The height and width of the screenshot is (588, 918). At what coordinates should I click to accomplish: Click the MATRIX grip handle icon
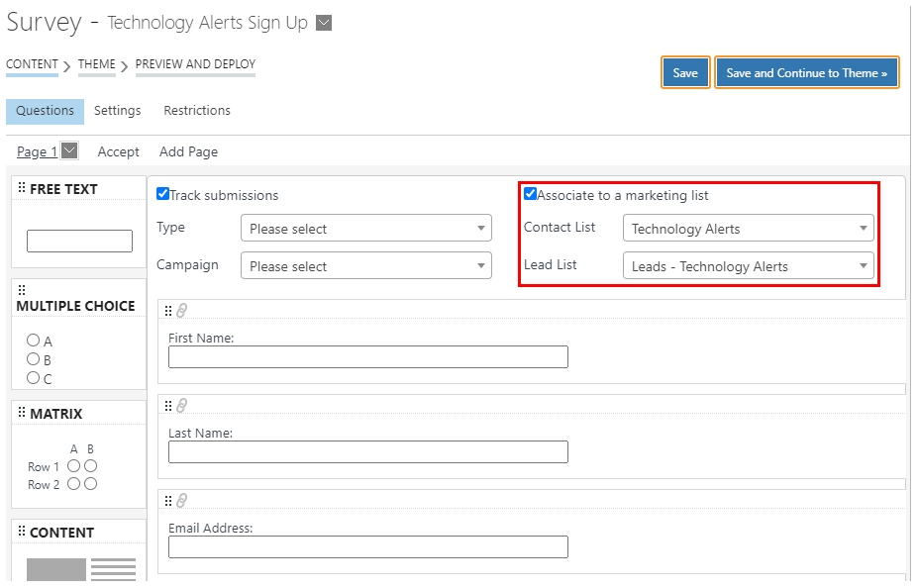coord(22,412)
